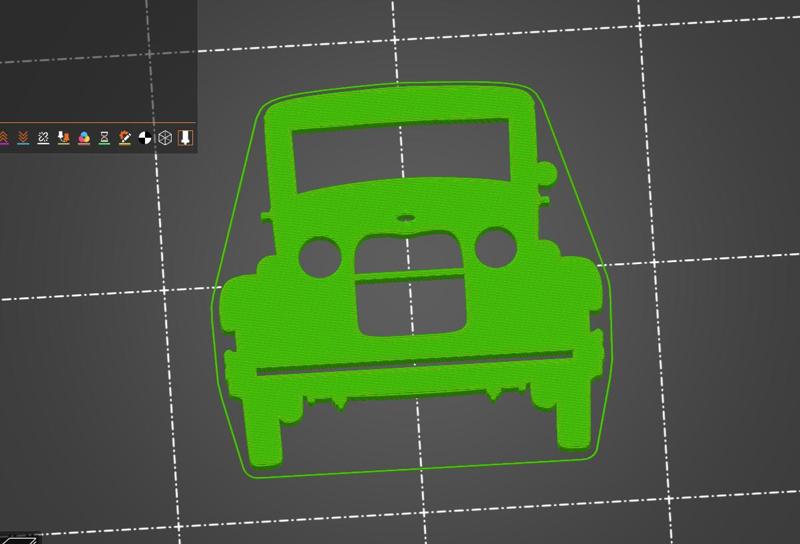Image resolution: width=800 pixels, height=544 pixels.
Task: Click the black-and-white center of gravity icon
Action: 145,137
